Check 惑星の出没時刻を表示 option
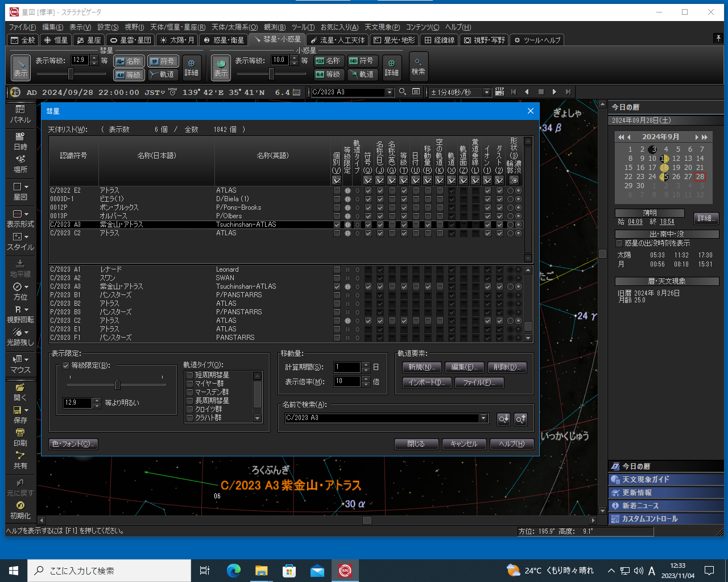This screenshot has height=582, width=728. [619, 243]
